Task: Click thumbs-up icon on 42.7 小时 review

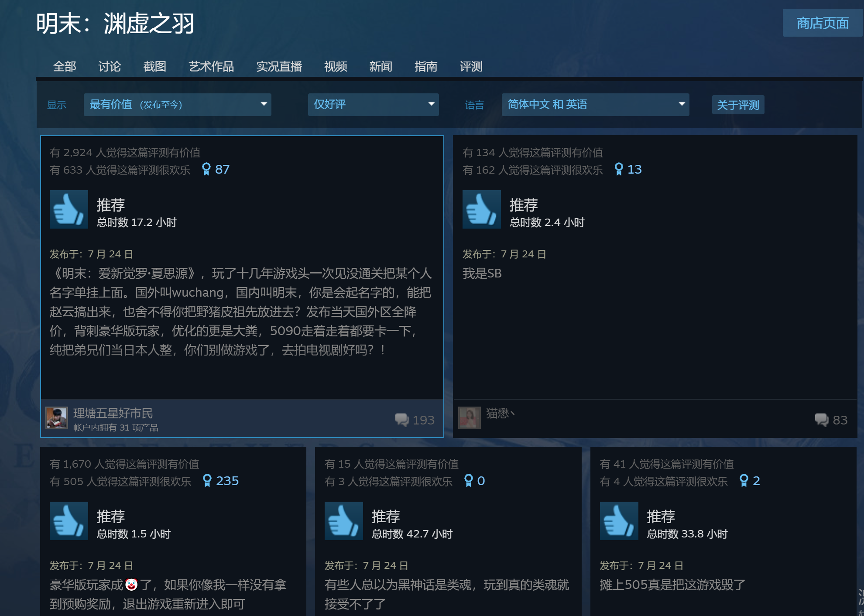Action: coord(344,521)
